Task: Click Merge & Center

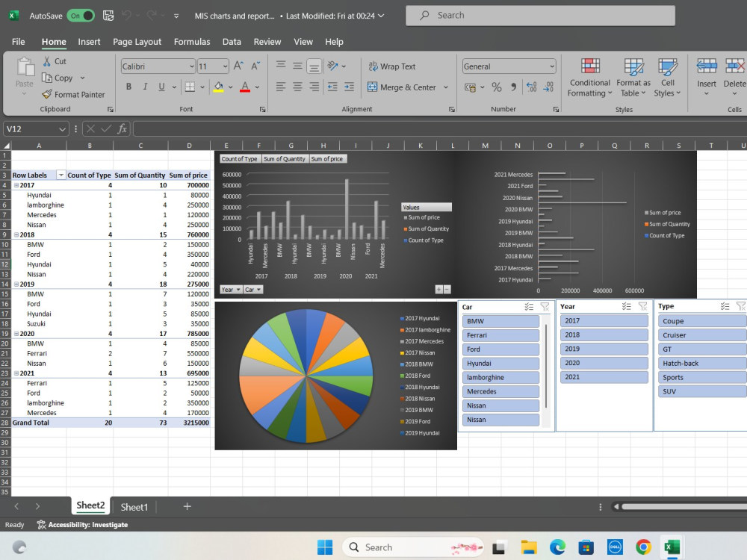Action: [x=403, y=87]
